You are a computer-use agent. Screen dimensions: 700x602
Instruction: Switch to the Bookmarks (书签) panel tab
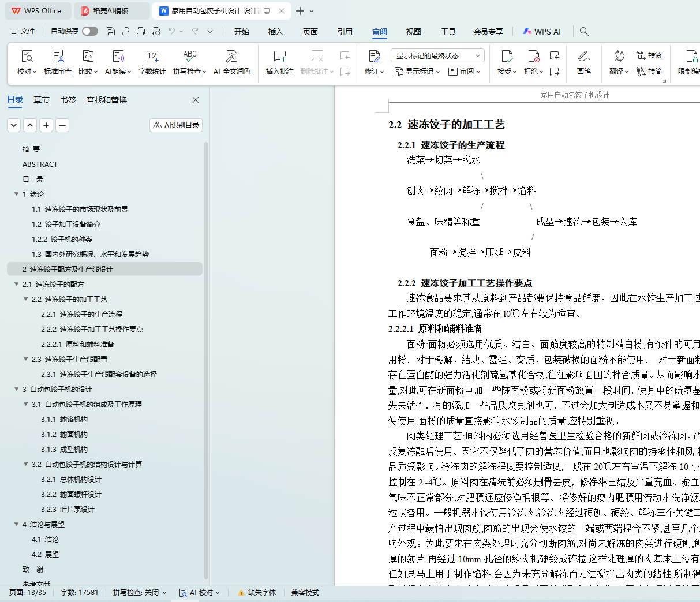(68, 100)
